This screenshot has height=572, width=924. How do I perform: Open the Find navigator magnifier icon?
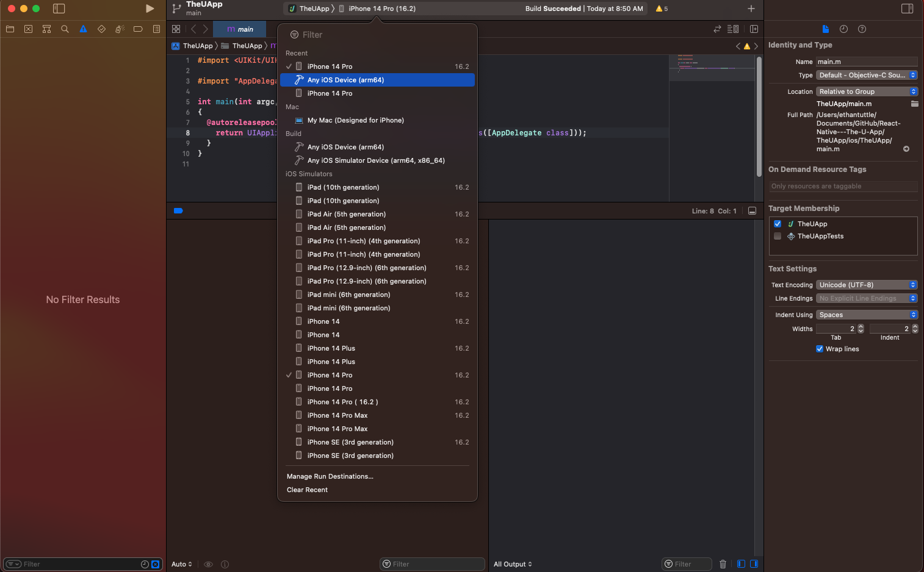(x=65, y=29)
